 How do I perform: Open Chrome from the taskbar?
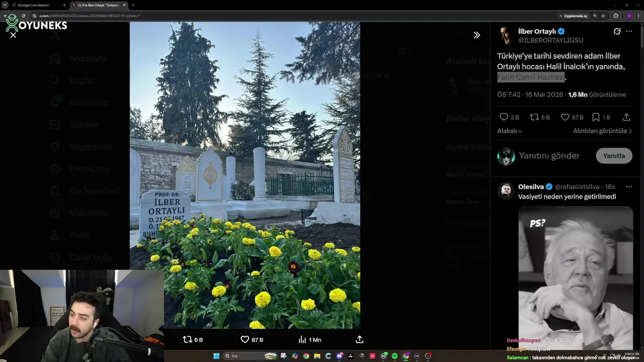(x=306, y=356)
